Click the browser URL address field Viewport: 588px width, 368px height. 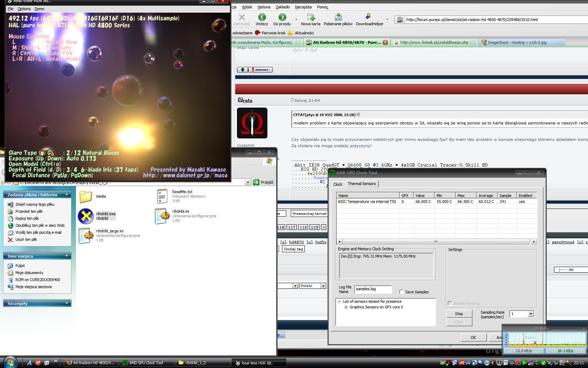(x=496, y=20)
